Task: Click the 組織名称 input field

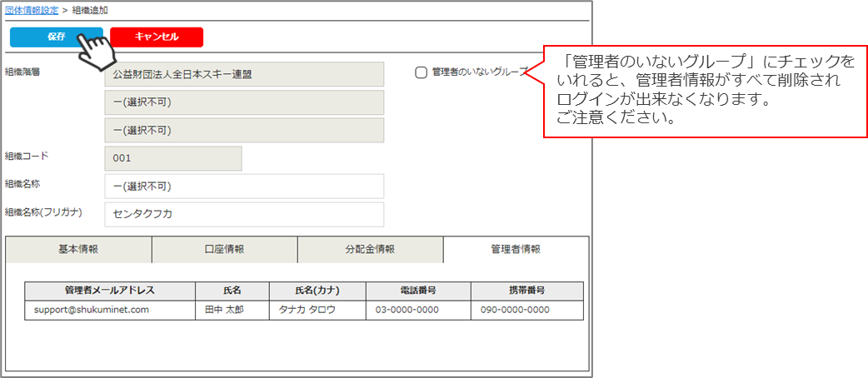Action: pyautogui.click(x=244, y=187)
